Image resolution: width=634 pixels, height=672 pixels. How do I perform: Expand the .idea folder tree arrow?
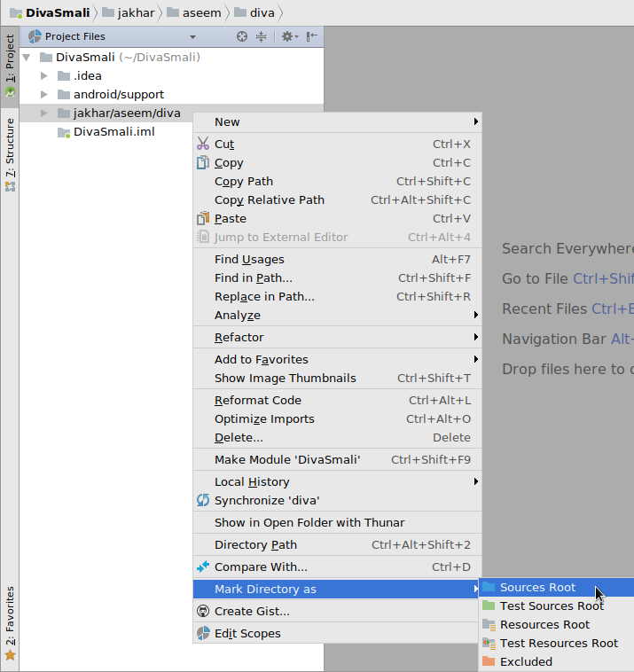(x=44, y=75)
